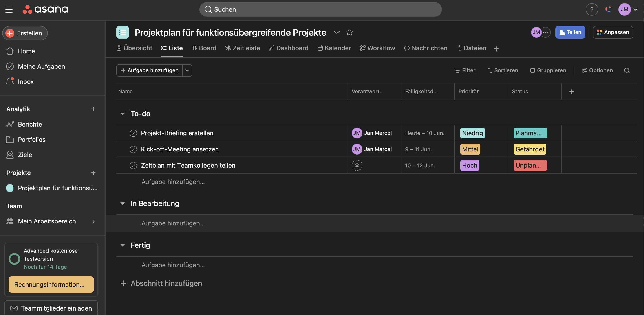Image resolution: width=644 pixels, height=315 pixels.
Task: Click Jan Marcel avatar on Kick-off-Meeting row
Action: [357, 149]
